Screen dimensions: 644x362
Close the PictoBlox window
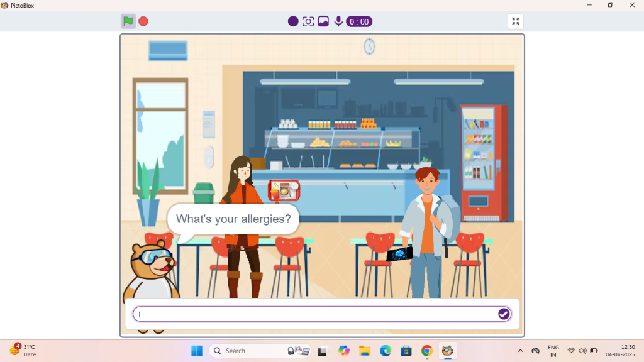pyautogui.click(x=632, y=5)
